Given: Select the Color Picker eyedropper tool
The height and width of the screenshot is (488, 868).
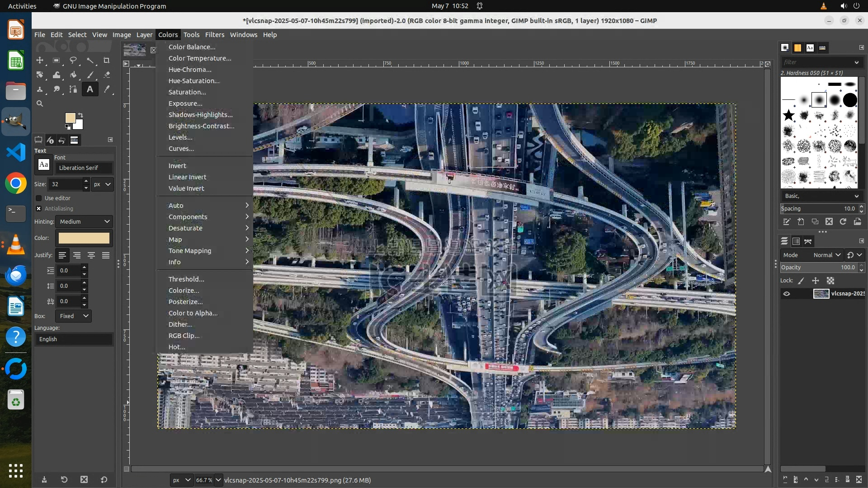Looking at the screenshot, I should click(x=107, y=89).
